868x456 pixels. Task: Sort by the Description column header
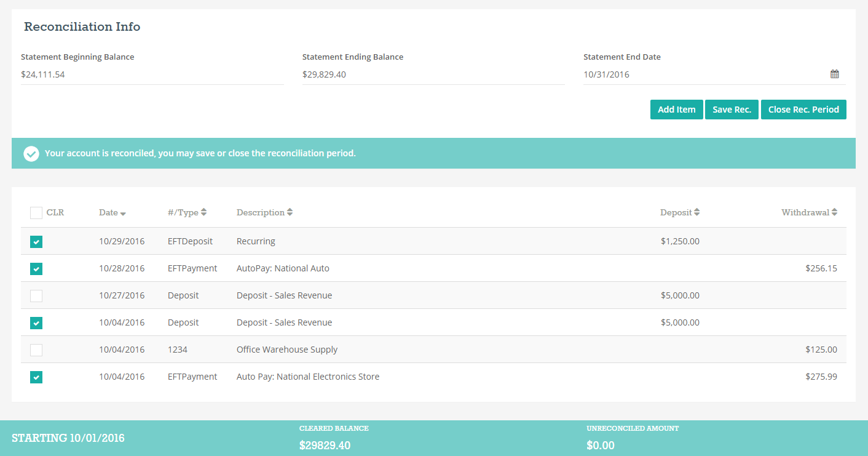click(264, 212)
